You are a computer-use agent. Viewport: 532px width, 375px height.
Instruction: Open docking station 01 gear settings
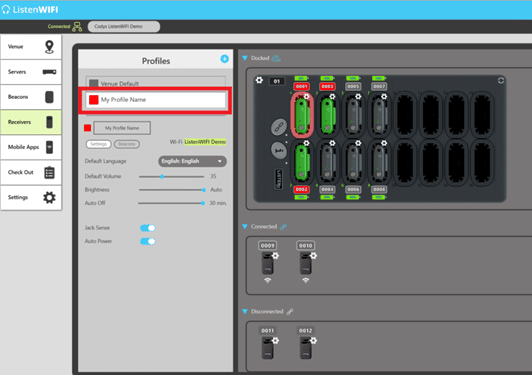259,80
